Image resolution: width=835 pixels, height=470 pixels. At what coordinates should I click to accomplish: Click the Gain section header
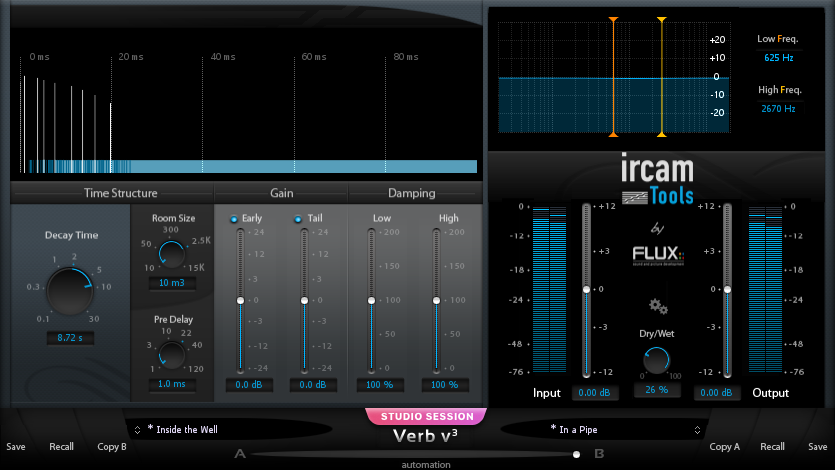[x=281, y=193]
